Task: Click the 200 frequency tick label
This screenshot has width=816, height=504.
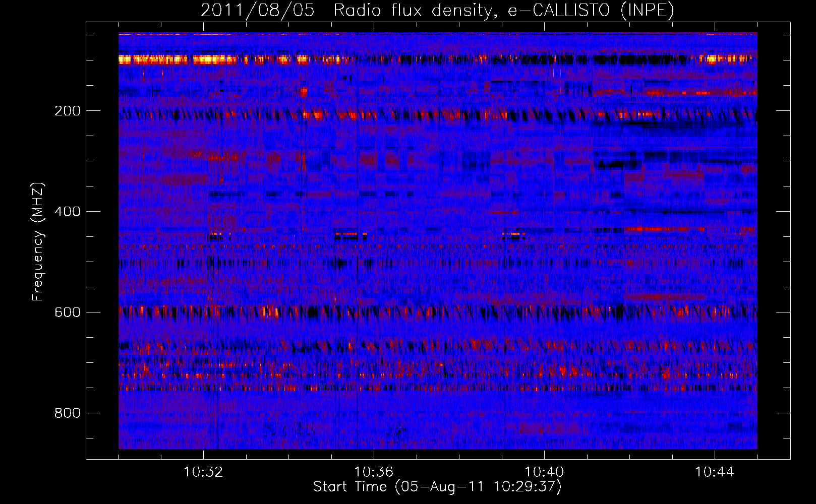Action: [68, 111]
